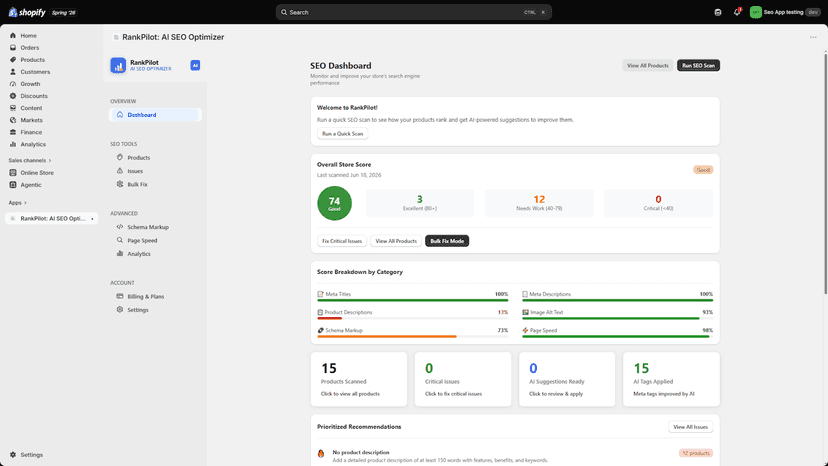The width and height of the screenshot is (828, 466).
Task: Click the Billing & Plans card icon
Action: [120, 296]
